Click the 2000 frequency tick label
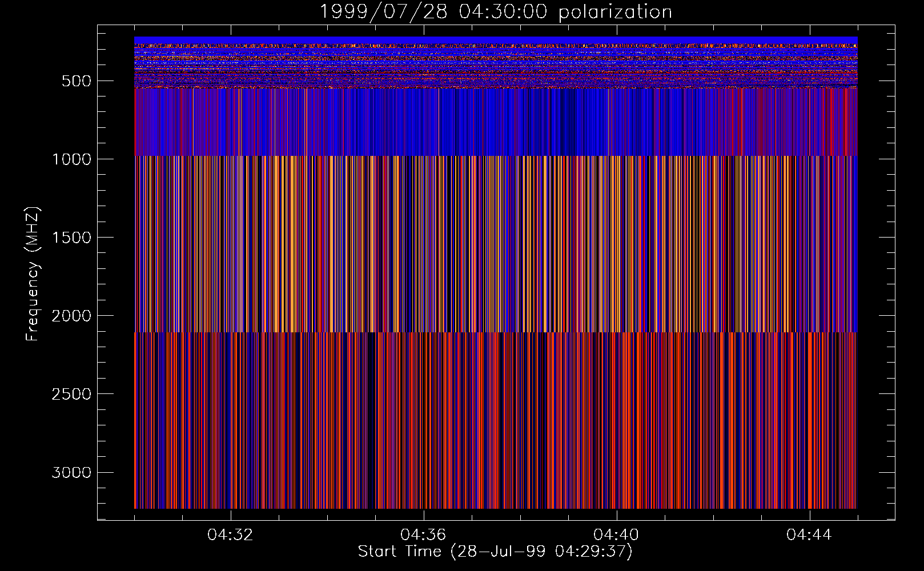 [x=71, y=316]
